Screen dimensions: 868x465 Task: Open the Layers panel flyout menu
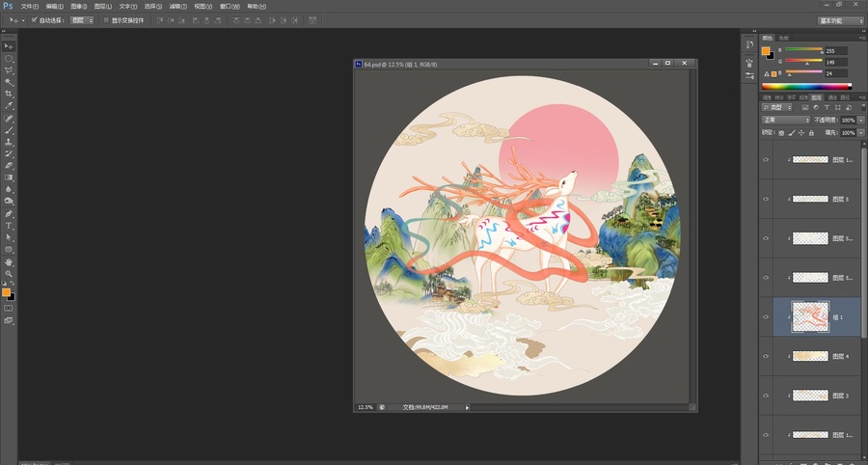click(862, 97)
